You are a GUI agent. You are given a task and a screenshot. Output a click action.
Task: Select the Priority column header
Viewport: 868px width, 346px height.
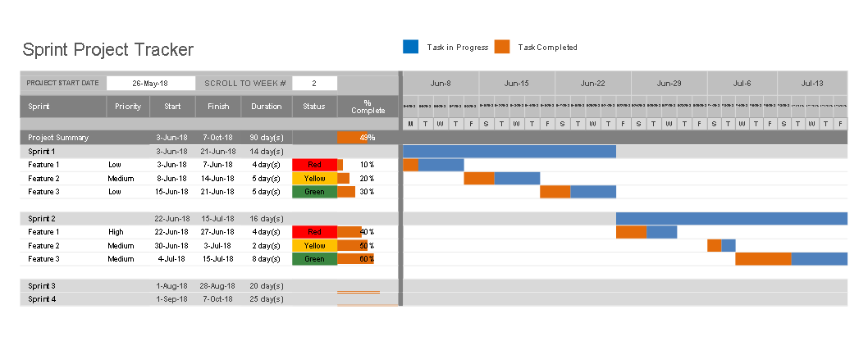pos(128,107)
